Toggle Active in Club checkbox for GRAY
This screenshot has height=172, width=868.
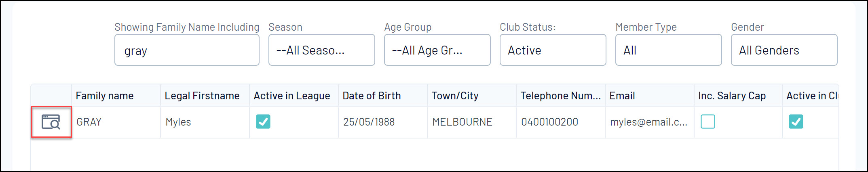pyautogui.click(x=796, y=122)
